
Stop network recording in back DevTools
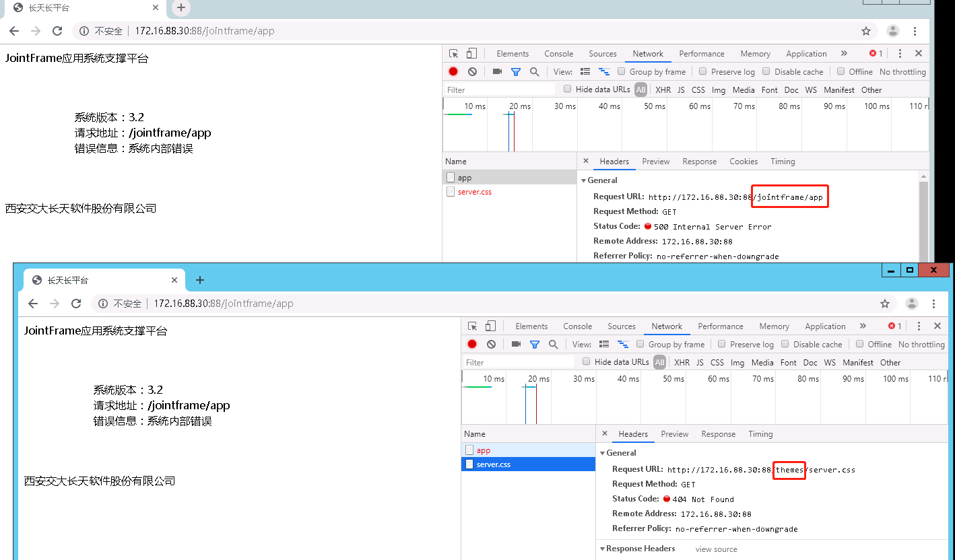(453, 71)
